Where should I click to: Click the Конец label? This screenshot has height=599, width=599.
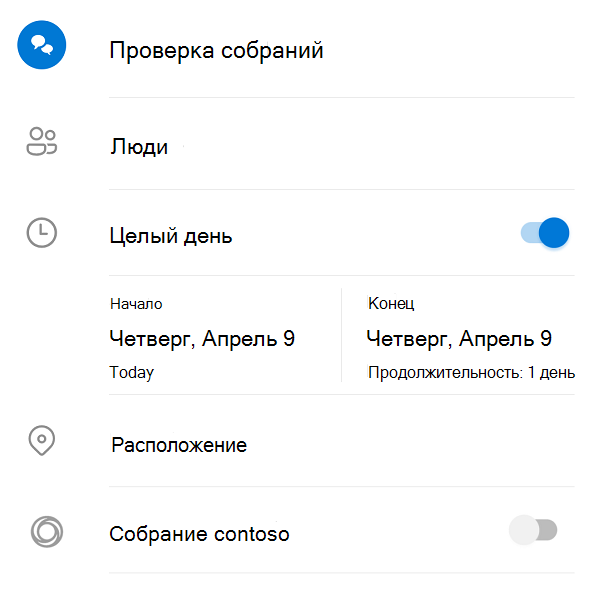[x=391, y=303]
